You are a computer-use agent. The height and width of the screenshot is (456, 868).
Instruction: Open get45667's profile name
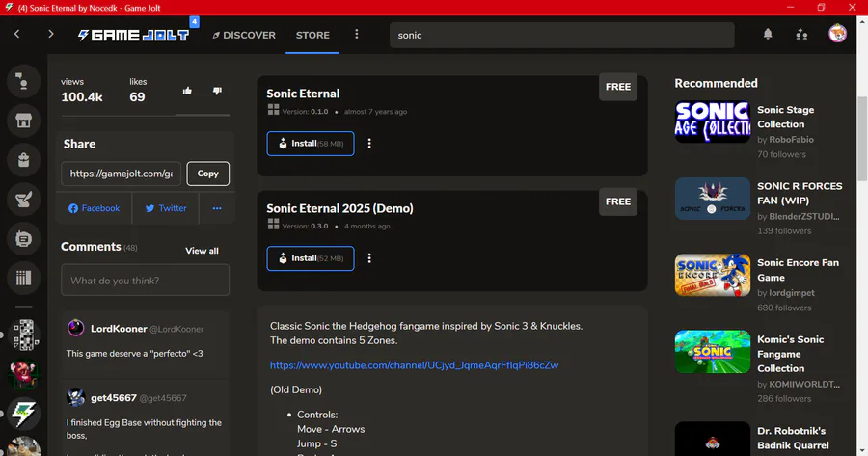pos(114,398)
